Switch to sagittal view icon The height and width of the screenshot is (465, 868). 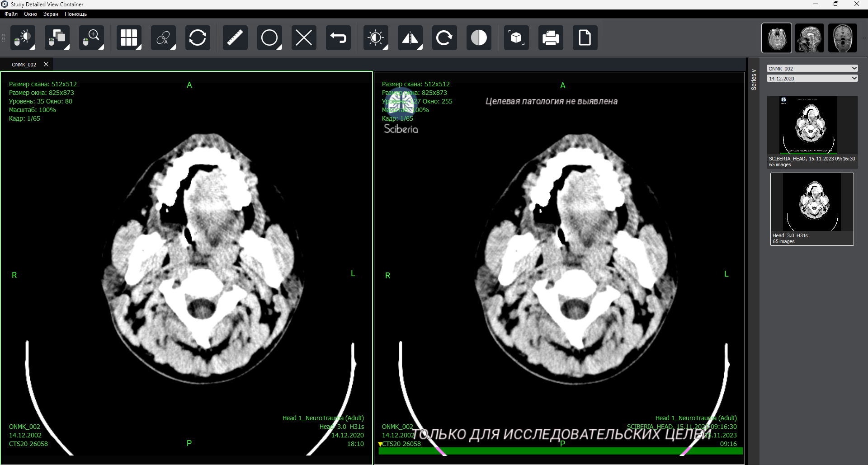pos(810,38)
